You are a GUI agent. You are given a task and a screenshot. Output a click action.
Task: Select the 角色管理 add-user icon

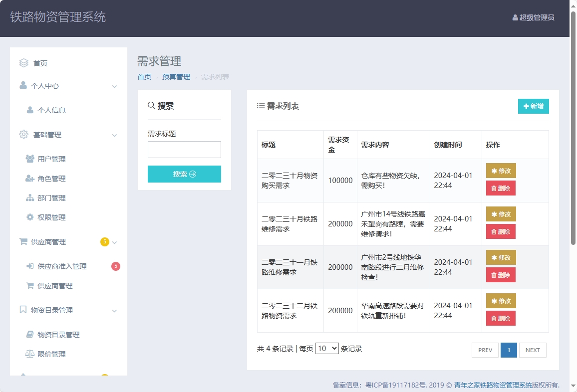pos(30,178)
